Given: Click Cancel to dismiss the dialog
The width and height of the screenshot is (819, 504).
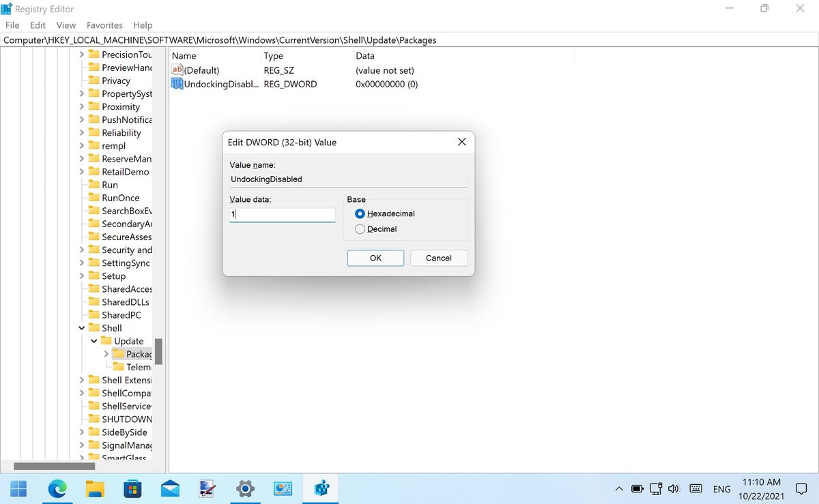Looking at the screenshot, I should (x=438, y=258).
